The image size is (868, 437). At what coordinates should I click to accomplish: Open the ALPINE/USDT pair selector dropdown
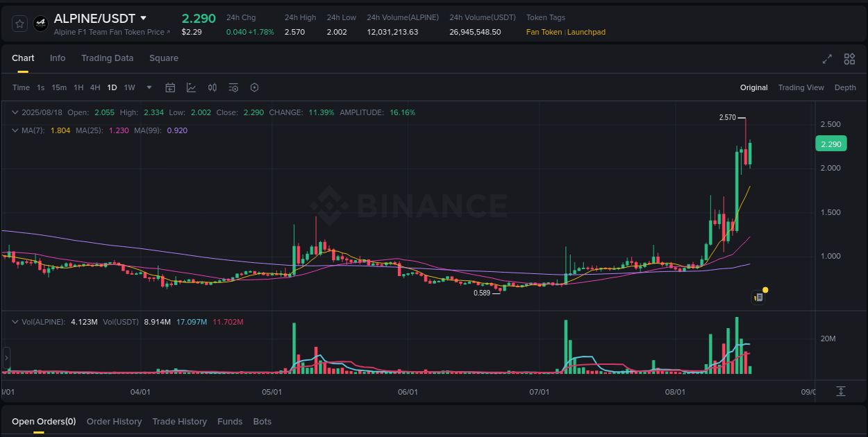click(x=144, y=18)
